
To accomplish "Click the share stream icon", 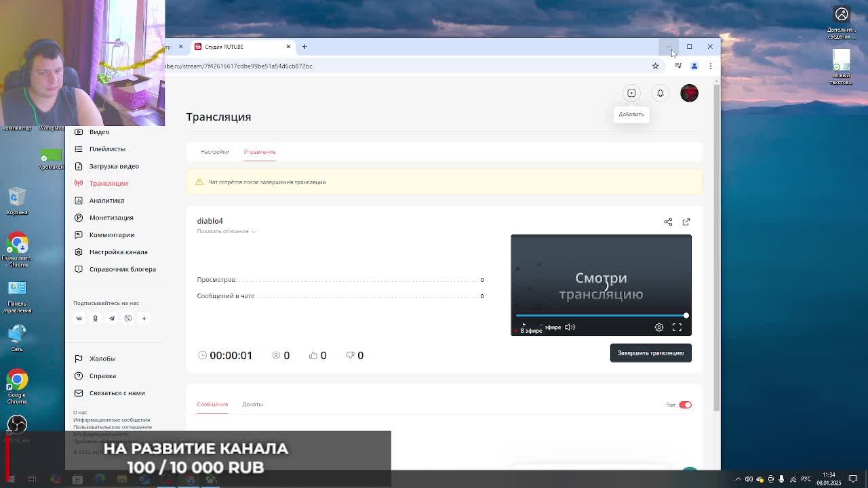I will click(x=668, y=222).
